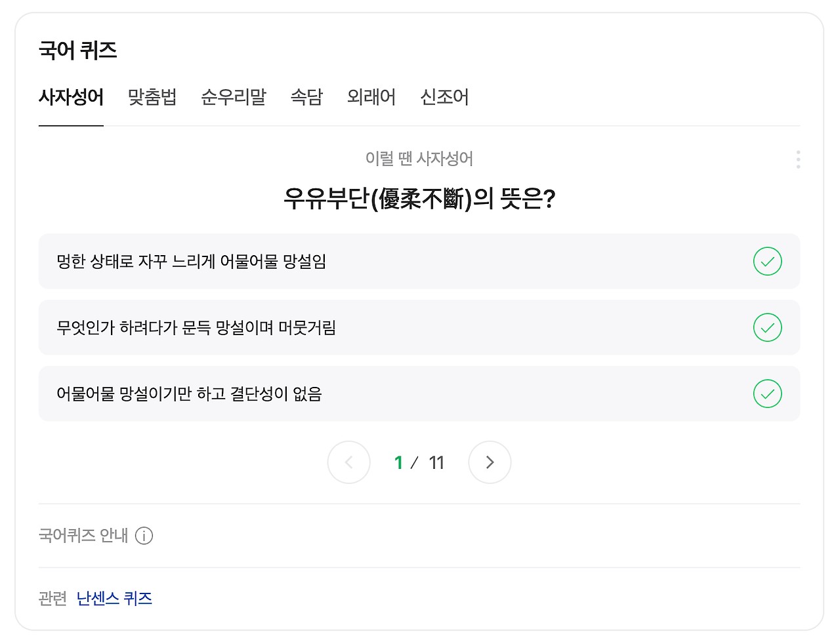Click the 국어퀴즈 안내 text

(81, 535)
